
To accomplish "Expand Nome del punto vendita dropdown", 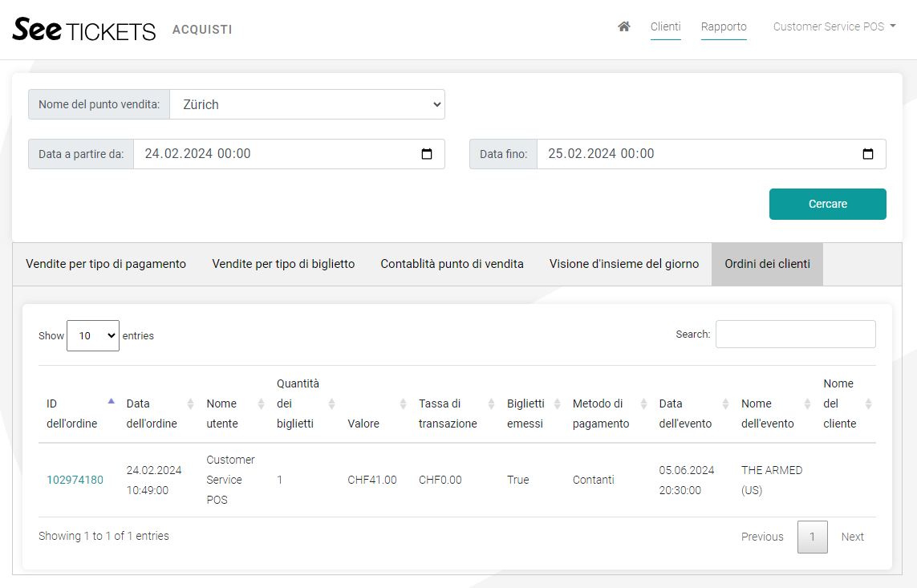I will pos(307,104).
